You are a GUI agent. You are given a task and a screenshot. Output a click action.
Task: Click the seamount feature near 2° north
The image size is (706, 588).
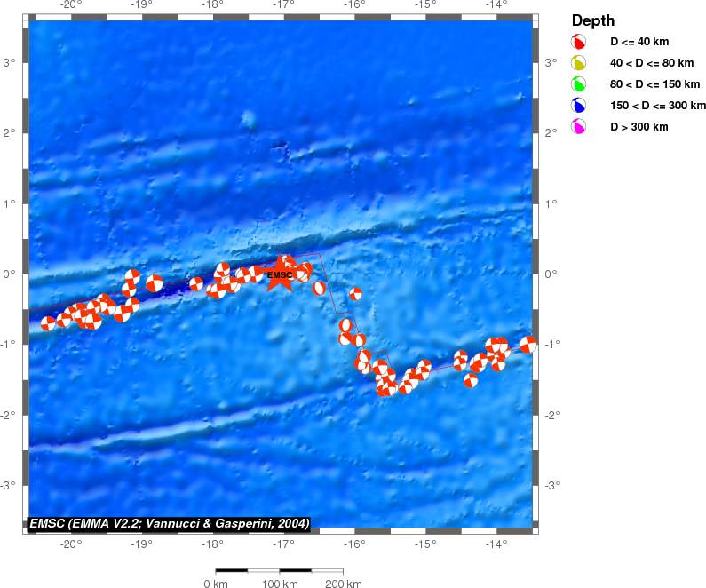pyautogui.click(x=247, y=118)
